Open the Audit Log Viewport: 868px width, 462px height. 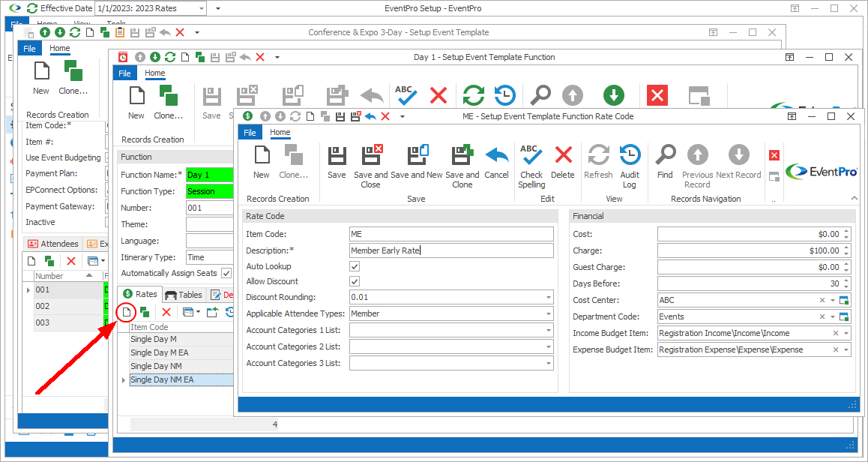pyautogui.click(x=630, y=166)
